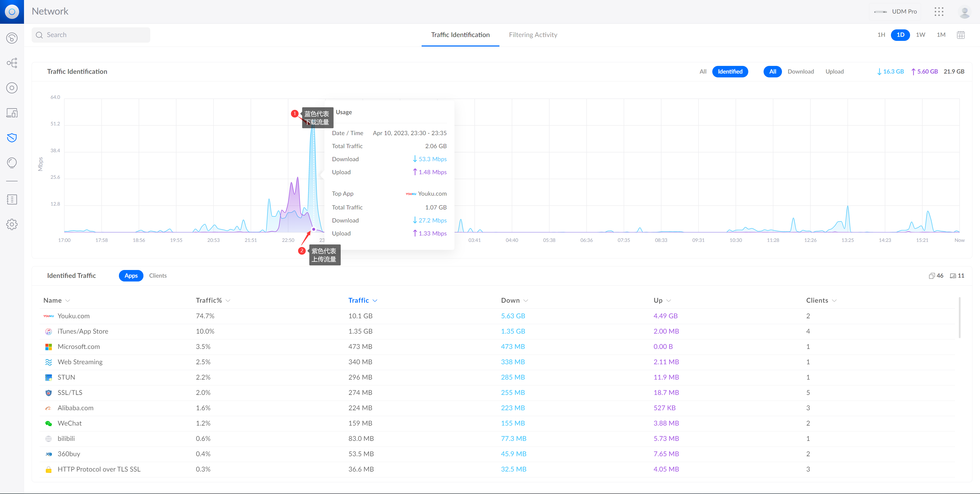
Task: Click the STUN row icon
Action: (48, 378)
